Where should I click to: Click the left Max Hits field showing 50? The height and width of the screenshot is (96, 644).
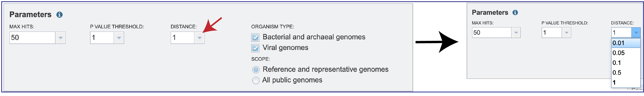pyautogui.click(x=33, y=38)
